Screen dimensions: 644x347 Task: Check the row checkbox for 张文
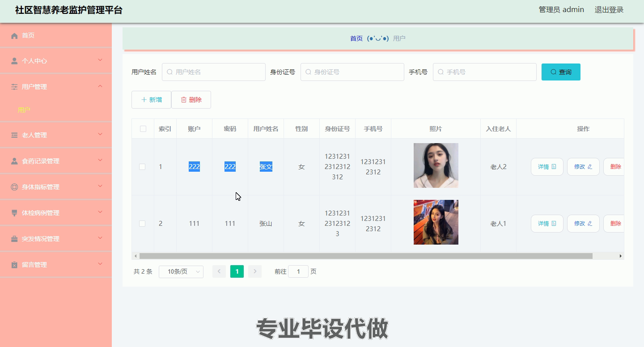pyautogui.click(x=142, y=167)
